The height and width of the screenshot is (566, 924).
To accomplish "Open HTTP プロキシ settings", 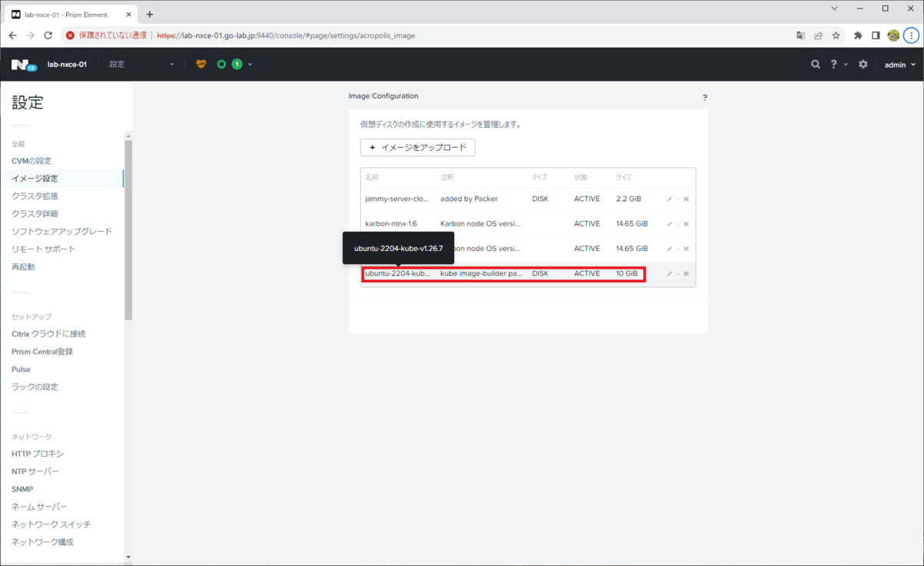I will pyautogui.click(x=38, y=454).
